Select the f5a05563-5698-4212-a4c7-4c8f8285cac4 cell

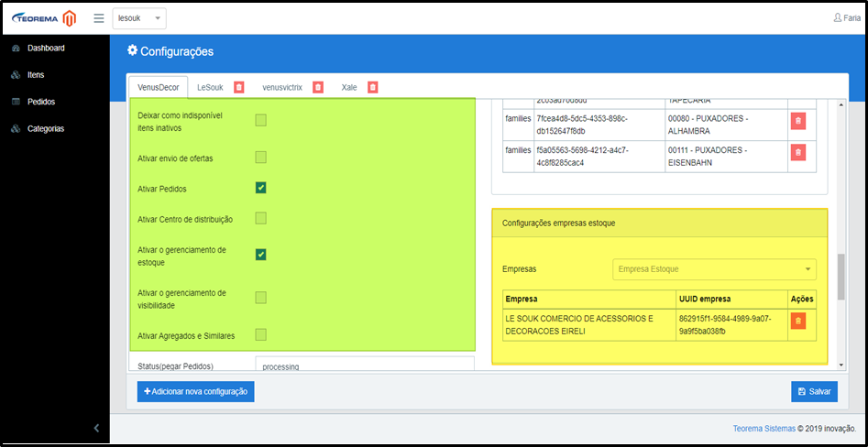[599, 157]
